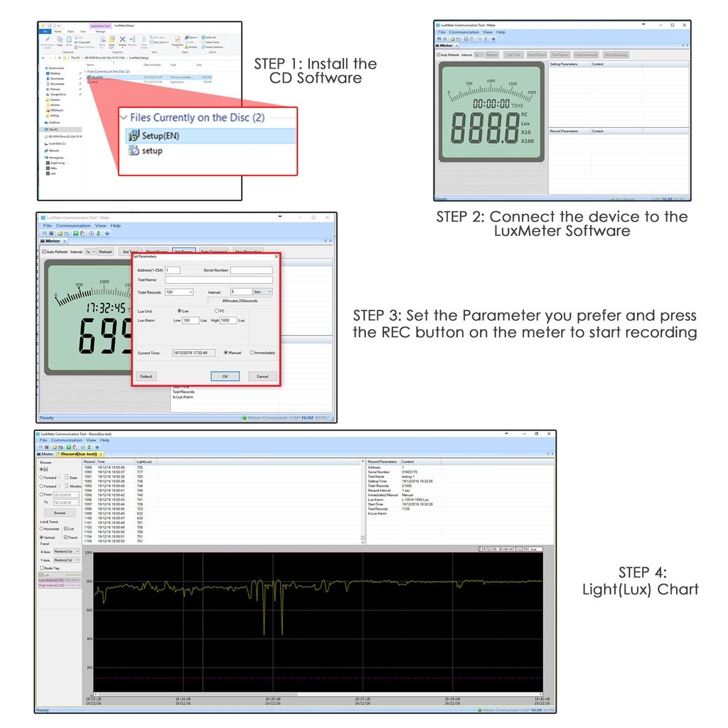Close the Meter tab x in Step 3 window

click(65, 242)
